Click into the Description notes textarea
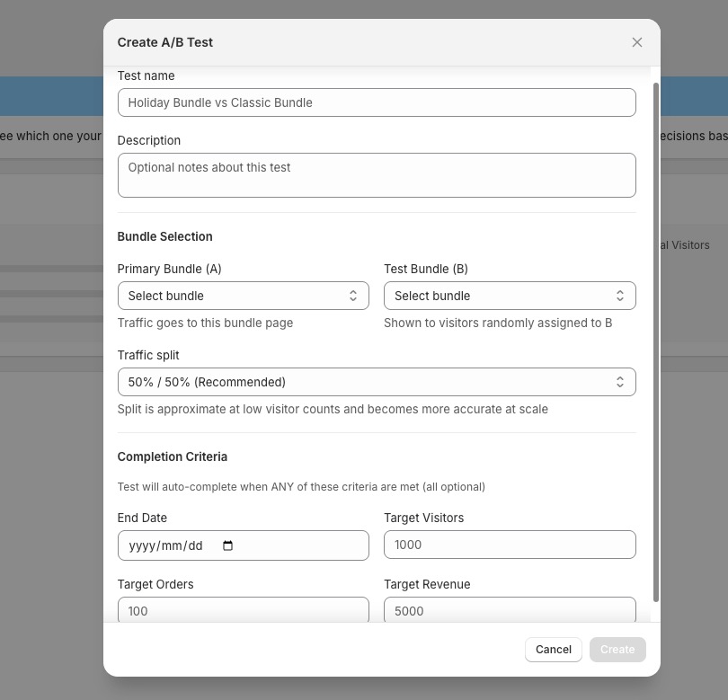This screenshot has width=728, height=700. [x=377, y=175]
